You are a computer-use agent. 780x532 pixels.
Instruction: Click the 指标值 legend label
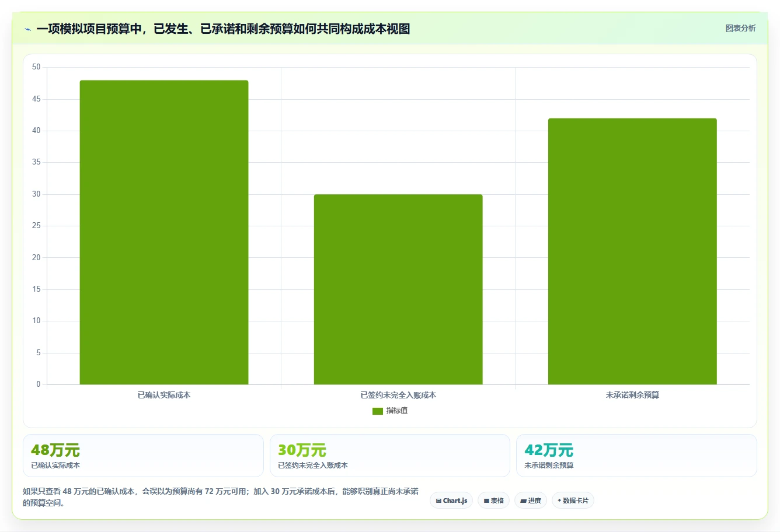397,411
